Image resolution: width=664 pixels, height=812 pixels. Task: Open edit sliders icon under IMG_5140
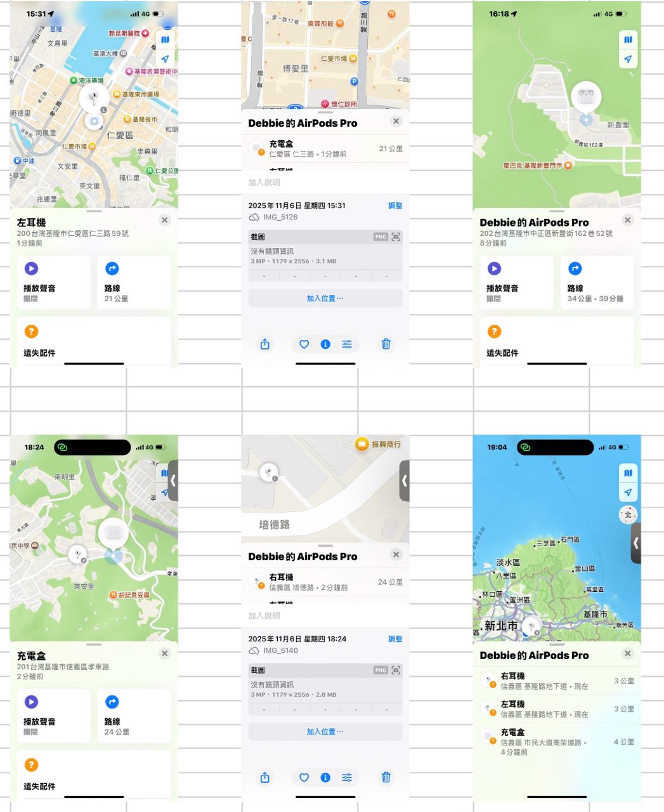point(347,777)
